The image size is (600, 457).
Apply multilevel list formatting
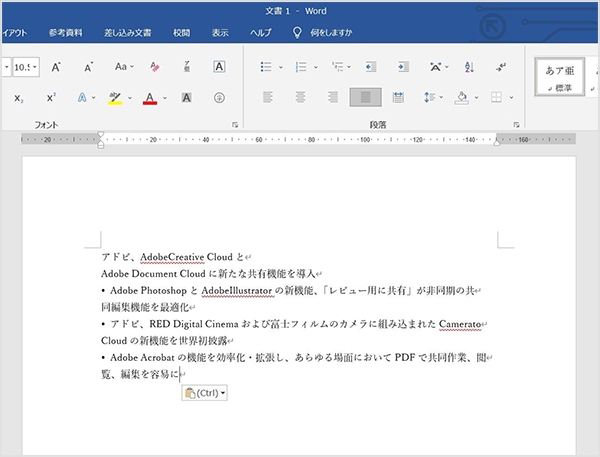[337, 67]
